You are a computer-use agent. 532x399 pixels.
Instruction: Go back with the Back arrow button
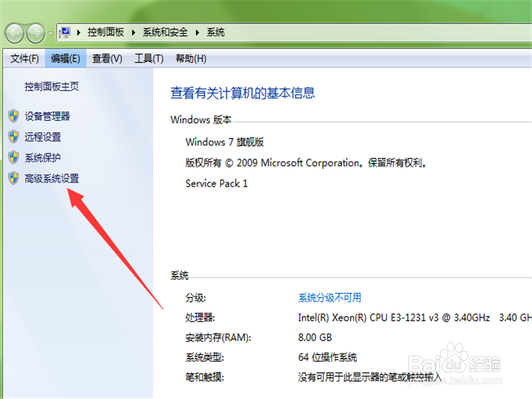pos(14,33)
